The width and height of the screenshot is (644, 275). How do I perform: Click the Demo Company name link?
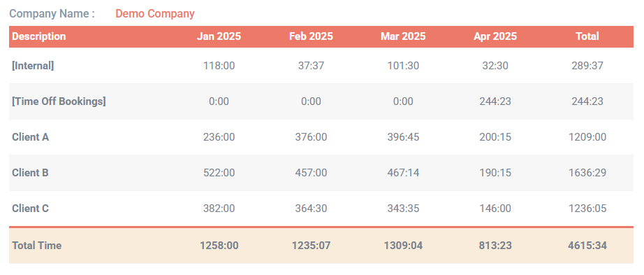tap(155, 13)
